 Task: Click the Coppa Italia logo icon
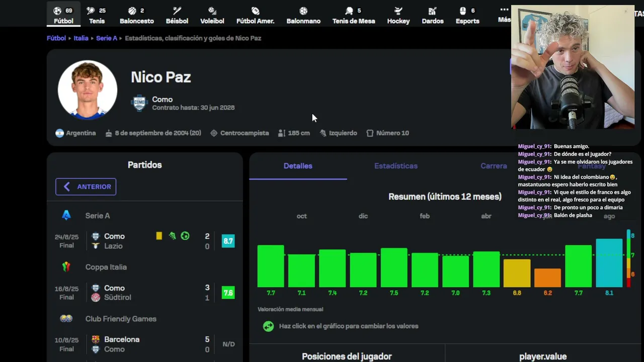[x=66, y=267]
